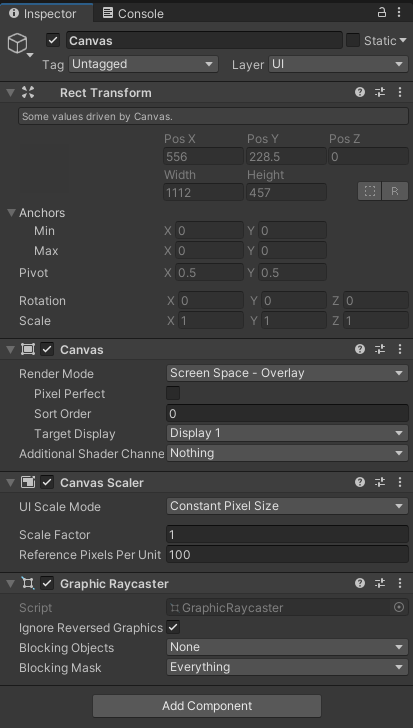
Task: Open the Render Mode dropdown
Action: (x=287, y=373)
